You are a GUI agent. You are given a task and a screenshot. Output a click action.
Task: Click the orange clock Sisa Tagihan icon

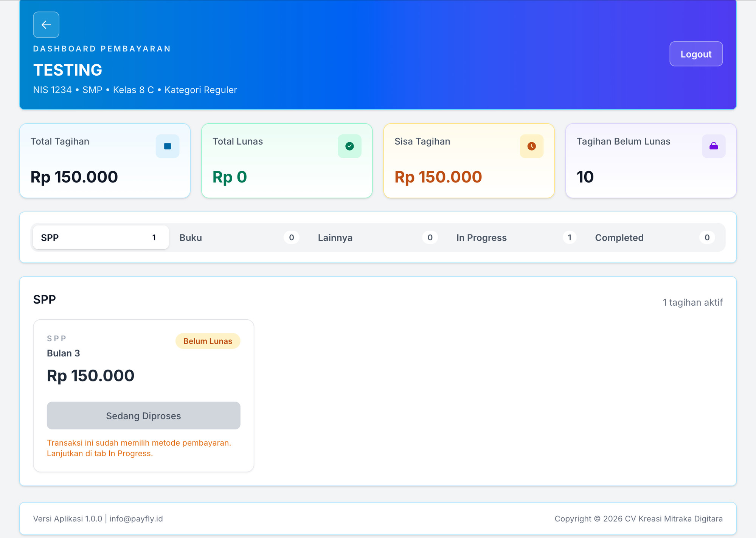click(531, 146)
